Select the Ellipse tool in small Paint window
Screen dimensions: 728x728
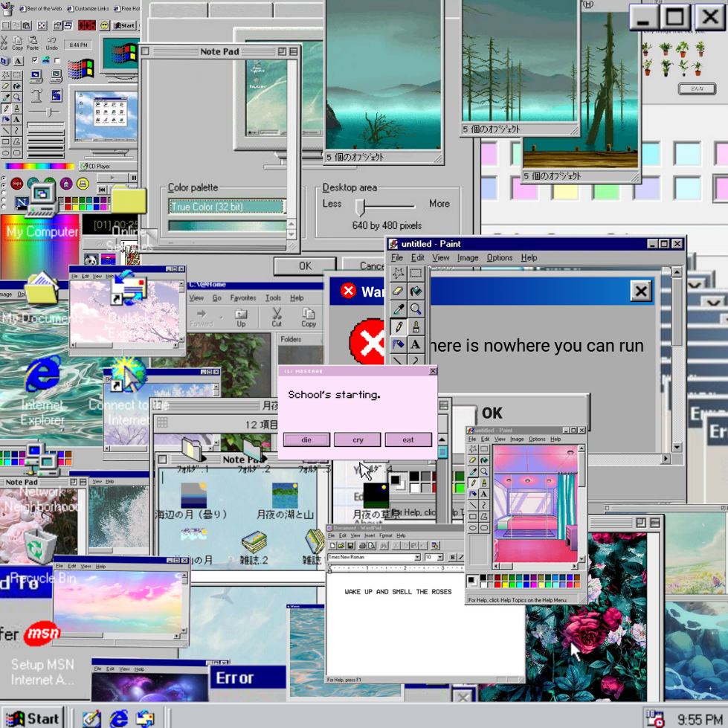[x=473, y=528]
